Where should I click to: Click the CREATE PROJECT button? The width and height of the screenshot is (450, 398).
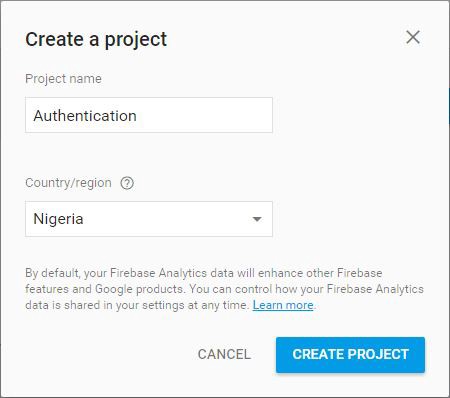click(x=350, y=355)
